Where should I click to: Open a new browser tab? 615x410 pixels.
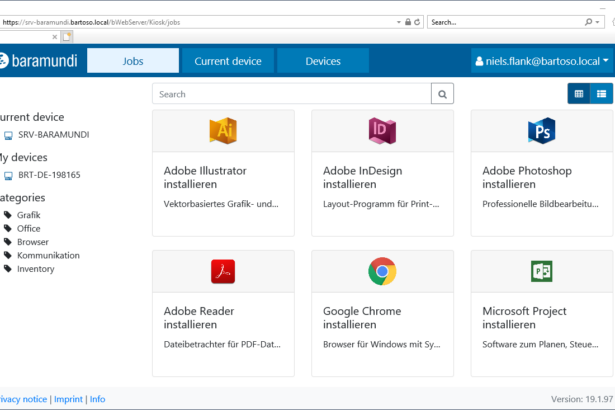[67, 37]
